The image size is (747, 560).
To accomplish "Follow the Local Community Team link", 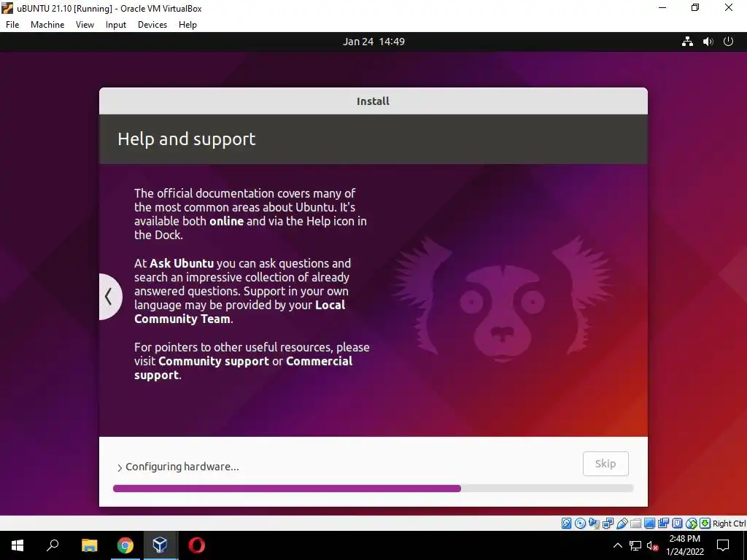I will click(239, 312).
